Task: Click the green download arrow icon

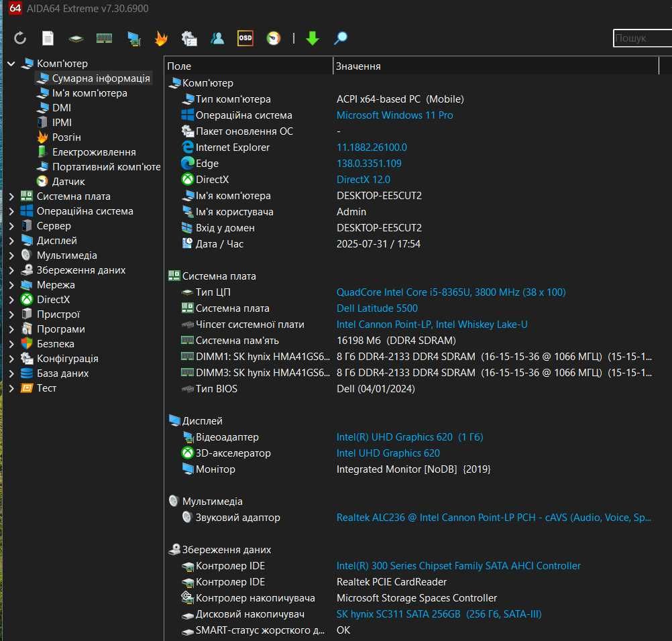Action: (313, 38)
